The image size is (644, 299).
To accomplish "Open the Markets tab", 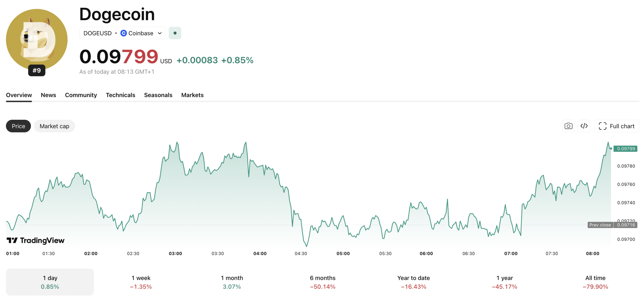I will pyautogui.click(x=192, y=95).
